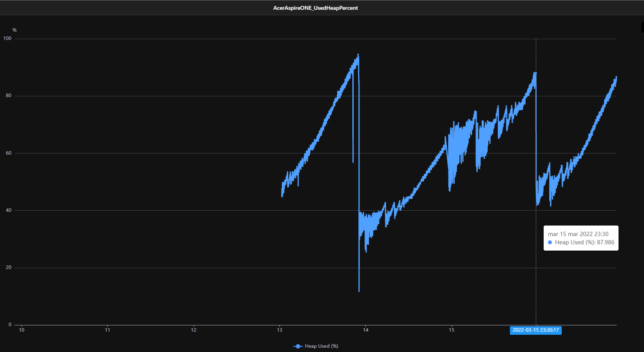The height and width of the screenshot is (352, 644).
Task: Click the x-axis label 10
Action: [x=22, y=330]
